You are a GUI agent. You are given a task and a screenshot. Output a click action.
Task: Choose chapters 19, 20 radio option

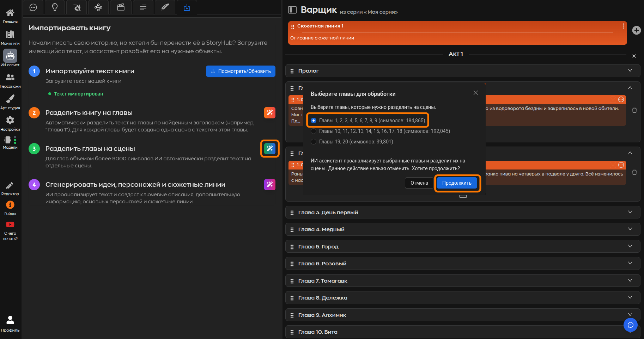pos(314,142)
